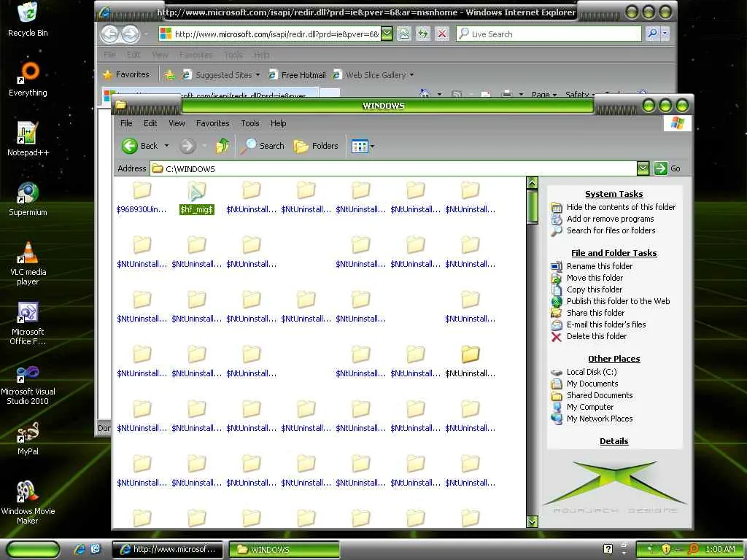Click the IE compatibility view icon
747x560 pixels.
(403, 34)
